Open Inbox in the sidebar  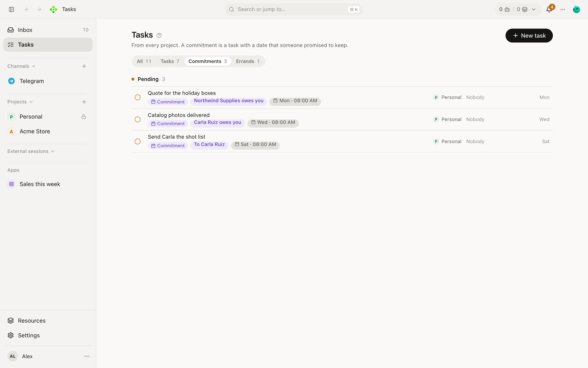point(48,30)
